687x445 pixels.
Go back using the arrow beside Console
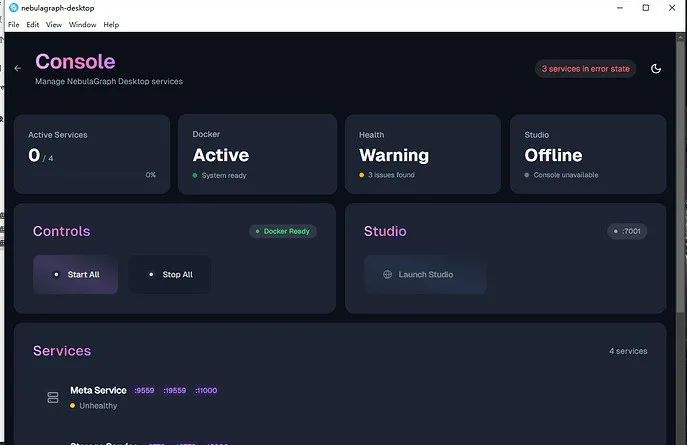18,68
